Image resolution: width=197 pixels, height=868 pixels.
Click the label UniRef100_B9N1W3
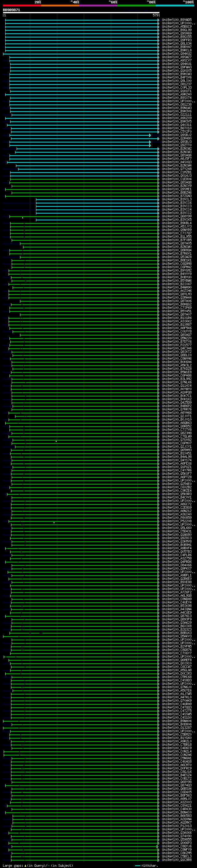click(177, 108)
